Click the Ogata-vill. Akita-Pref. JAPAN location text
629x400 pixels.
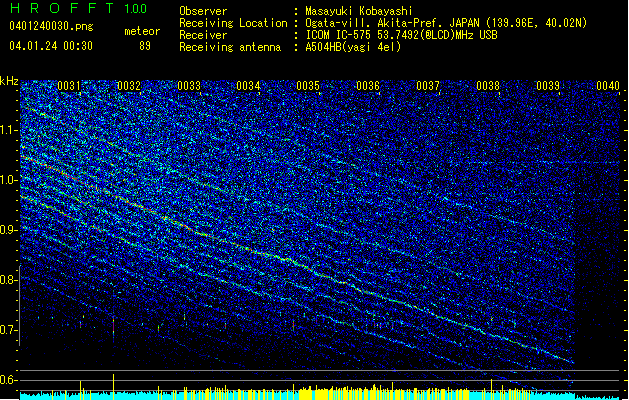(x=446, y=23)
